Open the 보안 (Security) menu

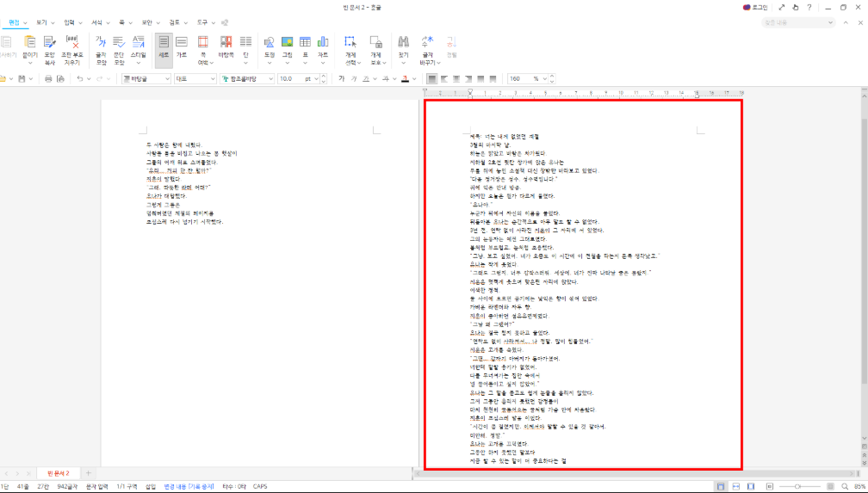click(x=146, y=22)
